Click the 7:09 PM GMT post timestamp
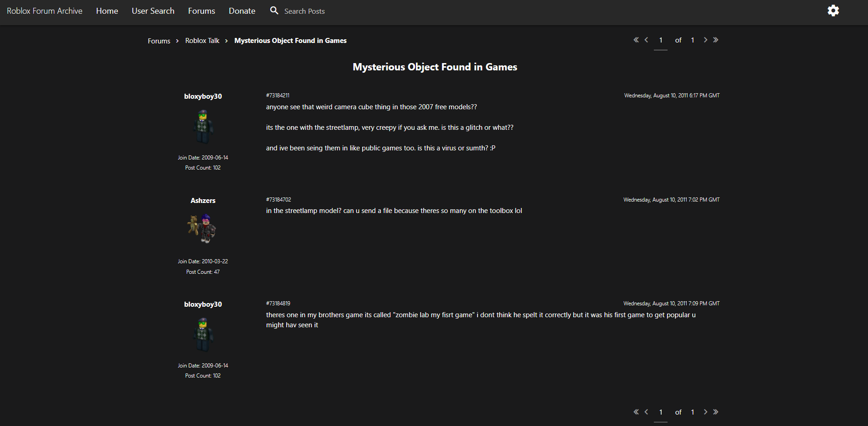The width and height of the screenshot is (868, 426). click(671, 304)
